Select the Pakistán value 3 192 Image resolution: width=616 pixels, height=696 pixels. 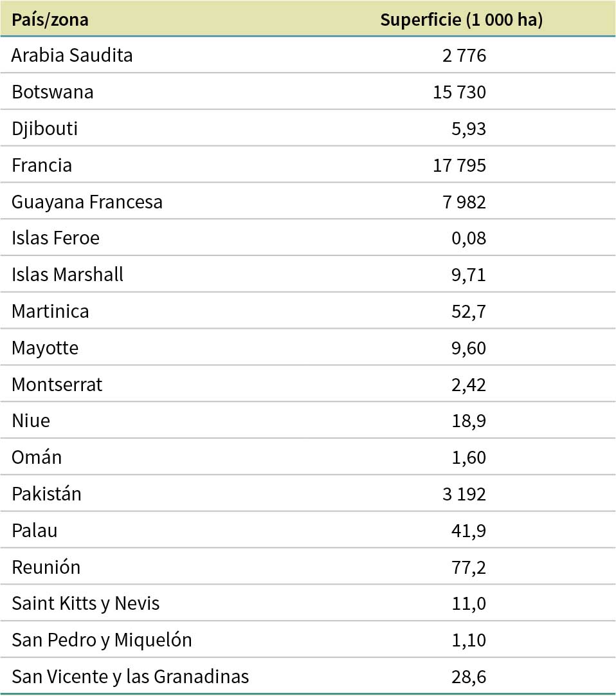coord(464,494)
